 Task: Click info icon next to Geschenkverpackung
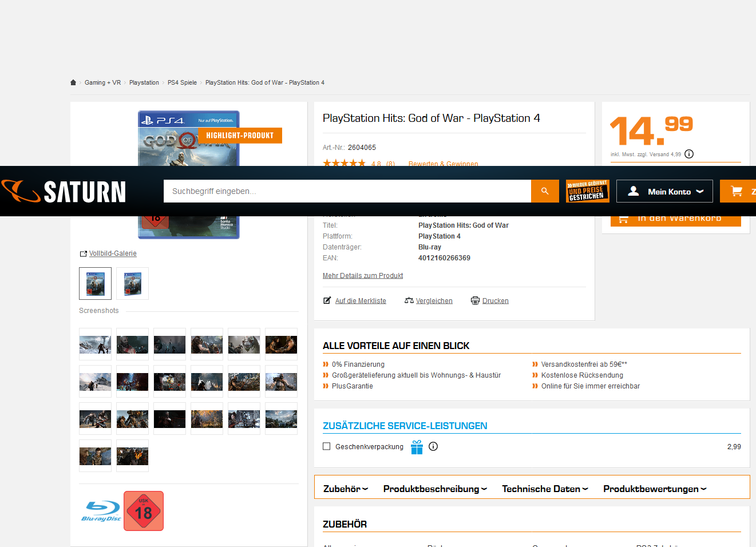[x=433, y=446]
